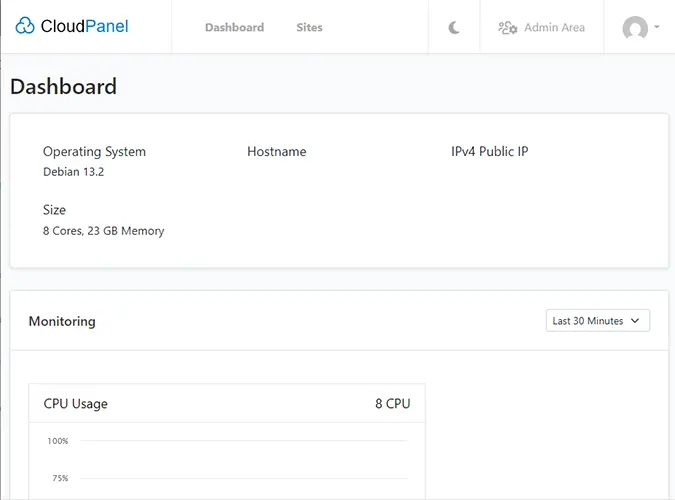The height and width of the screenshot is (500, 675).
Task: Select the Debian 13.2 value
Action: coord(74,172)
